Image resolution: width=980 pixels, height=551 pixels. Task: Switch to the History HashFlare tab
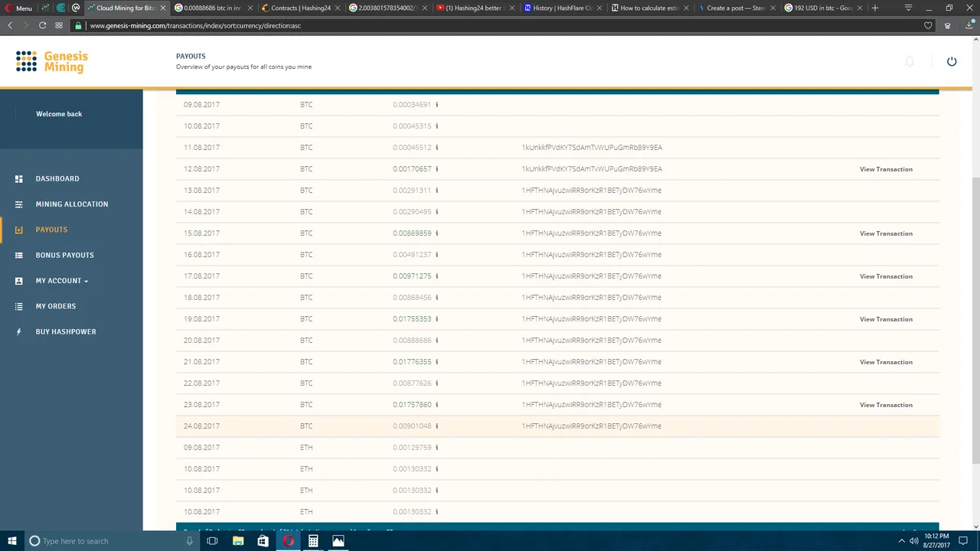pyautogui.click(x=563, y=8)
